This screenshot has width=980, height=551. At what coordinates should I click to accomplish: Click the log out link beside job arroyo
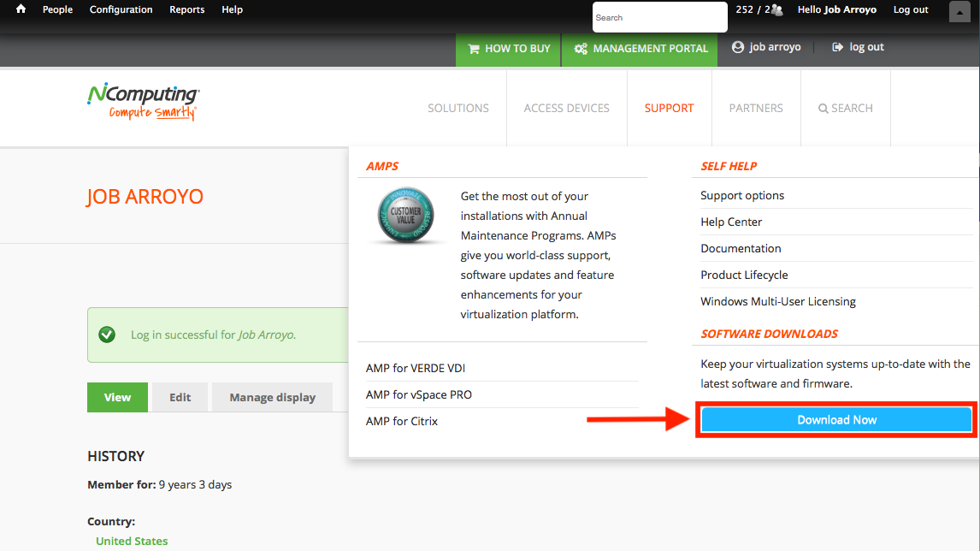[x=858, y=47]
